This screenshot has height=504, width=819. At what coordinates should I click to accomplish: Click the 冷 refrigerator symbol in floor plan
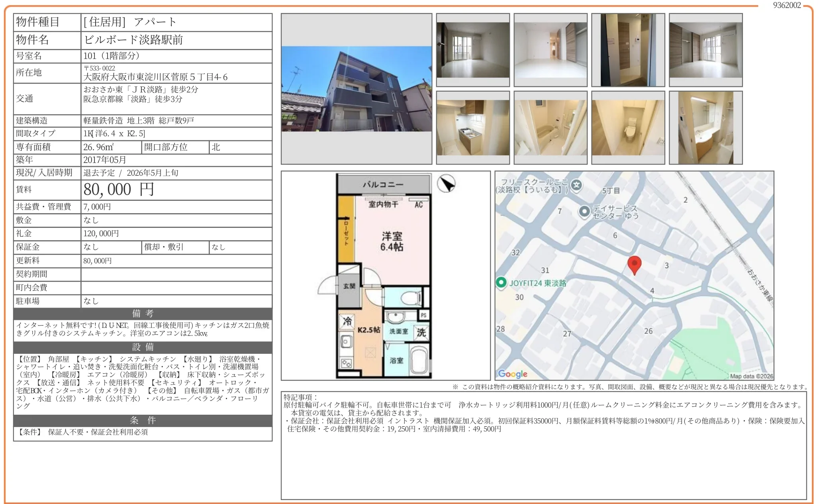[x=347, y=321]
